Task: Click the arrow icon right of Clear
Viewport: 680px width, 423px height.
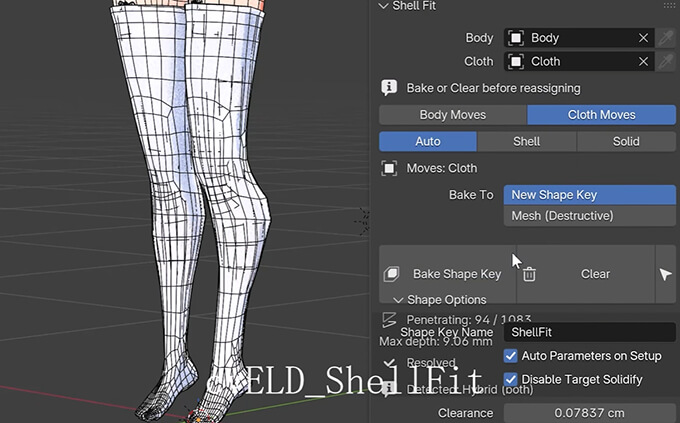Action: tap(666, 274)
